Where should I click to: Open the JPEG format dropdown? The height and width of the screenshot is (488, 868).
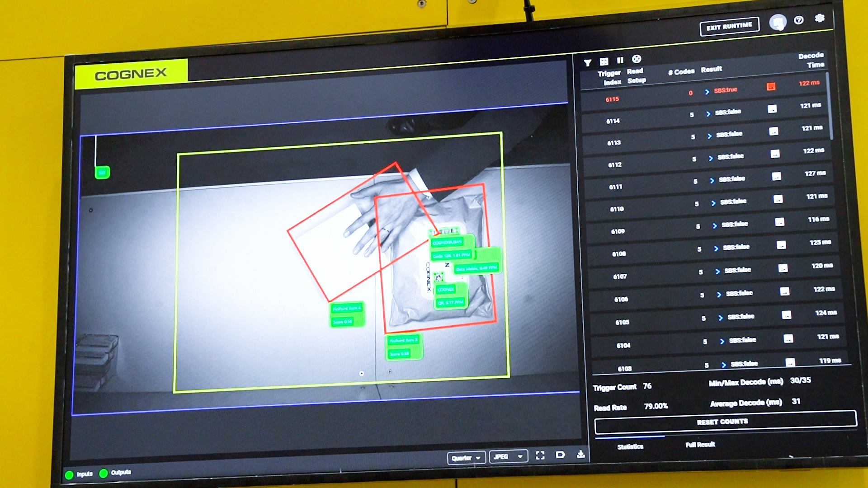click(x=508, y=457)
